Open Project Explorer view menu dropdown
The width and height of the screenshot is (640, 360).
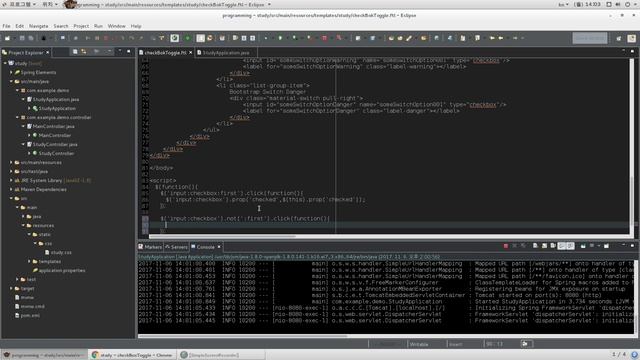click(109, 52)
